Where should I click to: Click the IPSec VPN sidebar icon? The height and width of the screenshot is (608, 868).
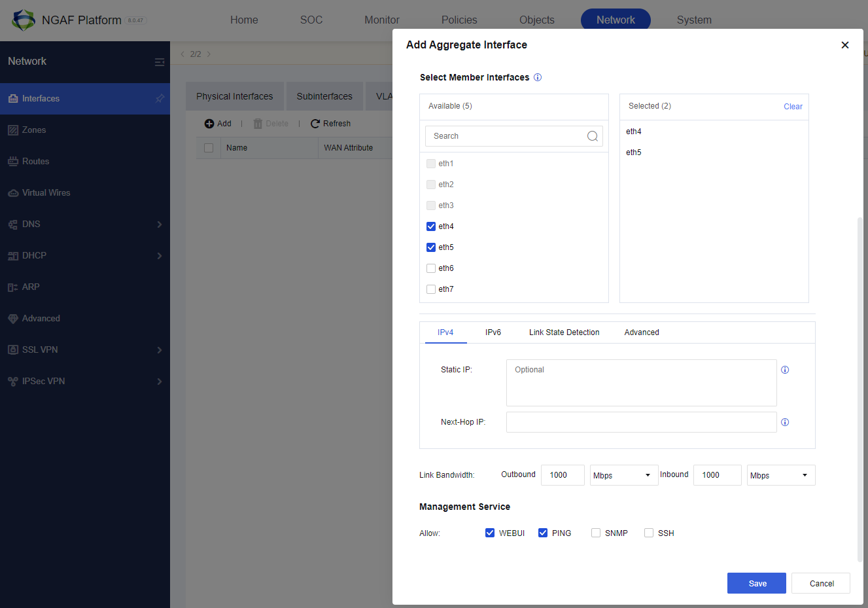13,382
